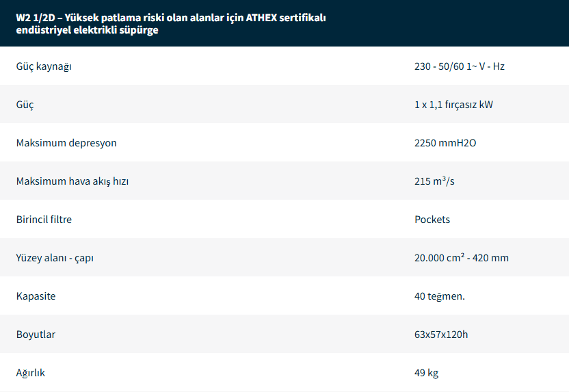Image resolution: width=569 pixels, height=392 pixels.
Task: Click the 49 kg weight value
Action: click(x=426, y=373)
